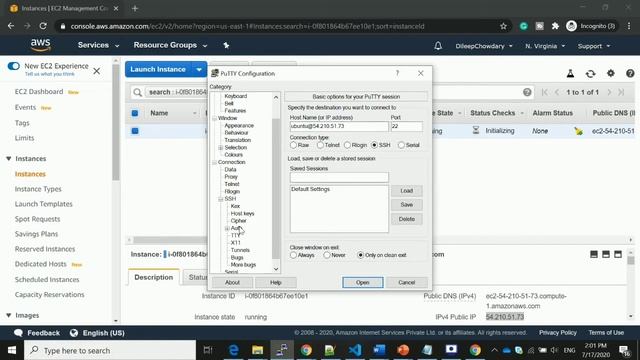Click the Task View icon on taskbar
Screen dimensions: 640x360
[208, 350]
